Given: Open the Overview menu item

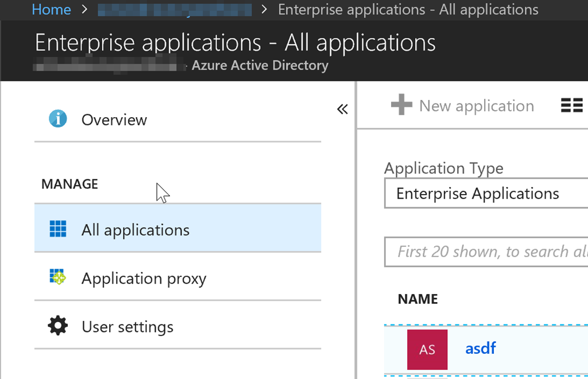Looking at the screenshot, I should click(x=178, y=119).
